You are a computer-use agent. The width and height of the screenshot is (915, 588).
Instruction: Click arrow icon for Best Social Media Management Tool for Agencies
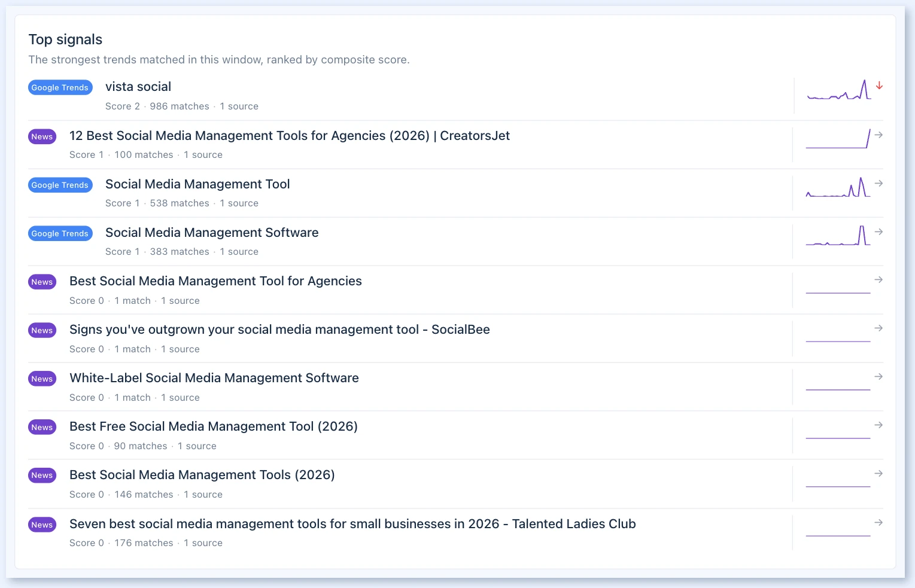(x=878, y=280)
